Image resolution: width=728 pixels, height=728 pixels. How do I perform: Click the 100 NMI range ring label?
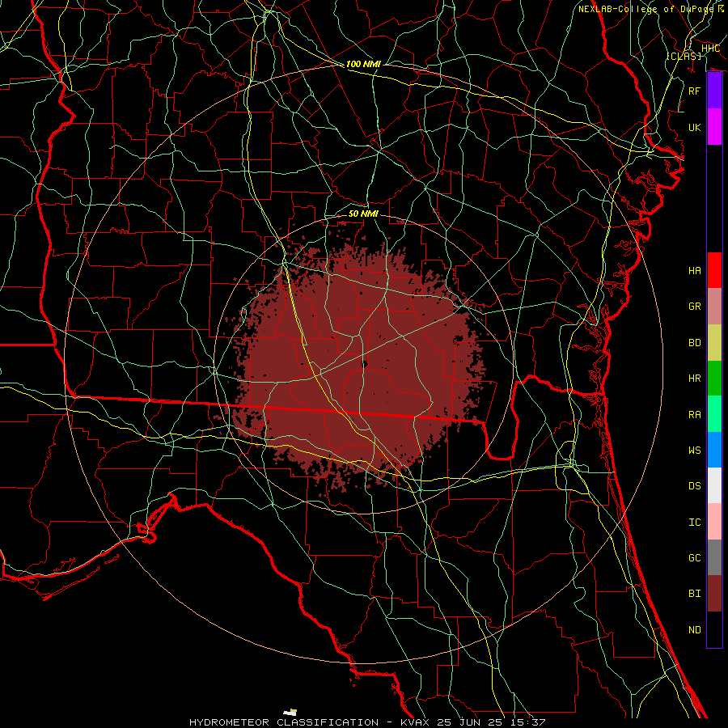[x=363, y=64]
